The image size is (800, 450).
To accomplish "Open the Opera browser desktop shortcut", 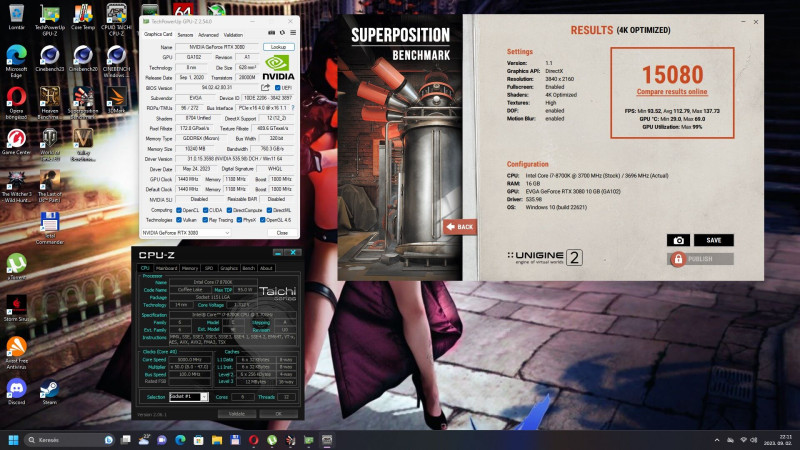I will pyautogui.click(x=16, y=103).
